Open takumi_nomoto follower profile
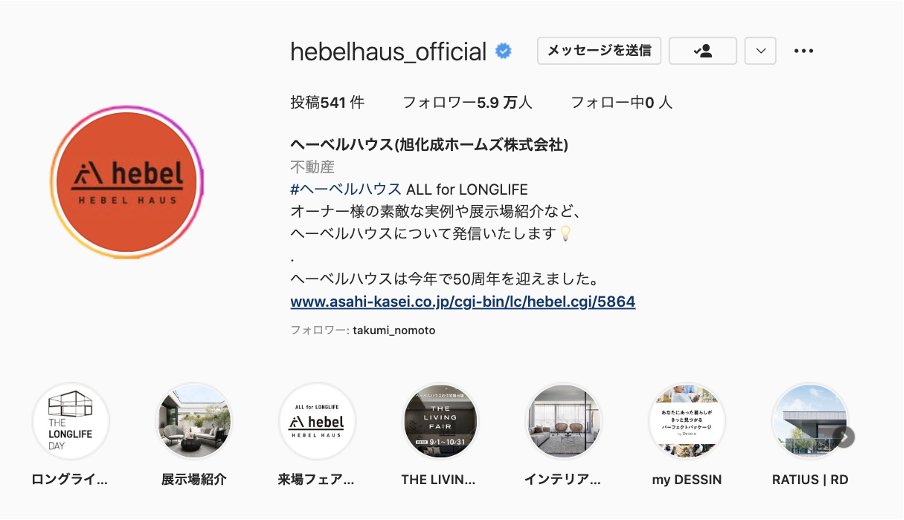Viewport: 904px width, 520px height. tap(394, 330)
